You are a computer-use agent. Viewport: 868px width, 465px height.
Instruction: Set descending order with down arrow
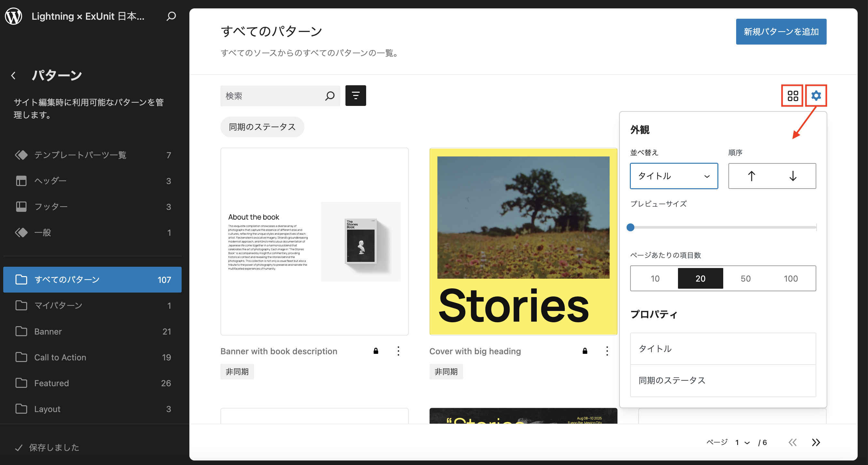pyautogui.click(x=793, y=176)
